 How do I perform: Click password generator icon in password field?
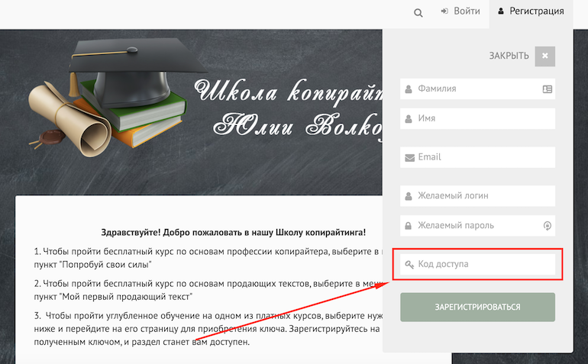[x=548, y=226]
